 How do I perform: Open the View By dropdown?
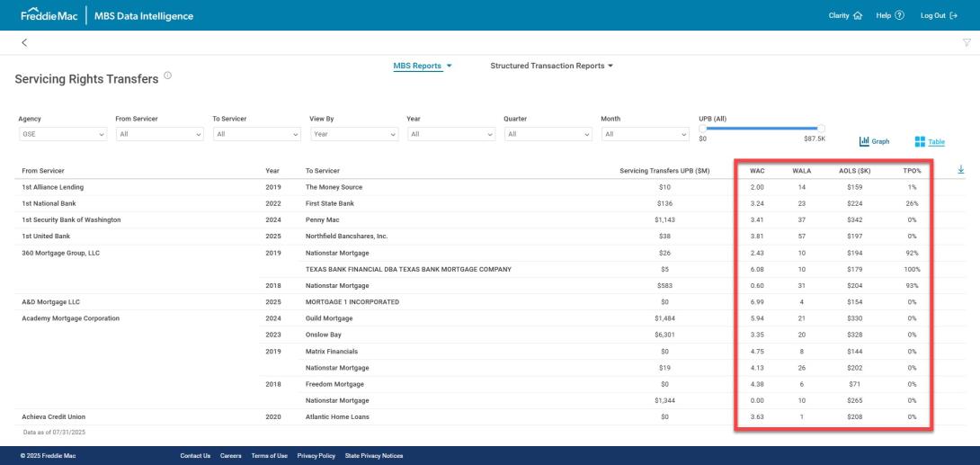pos(354,134)
